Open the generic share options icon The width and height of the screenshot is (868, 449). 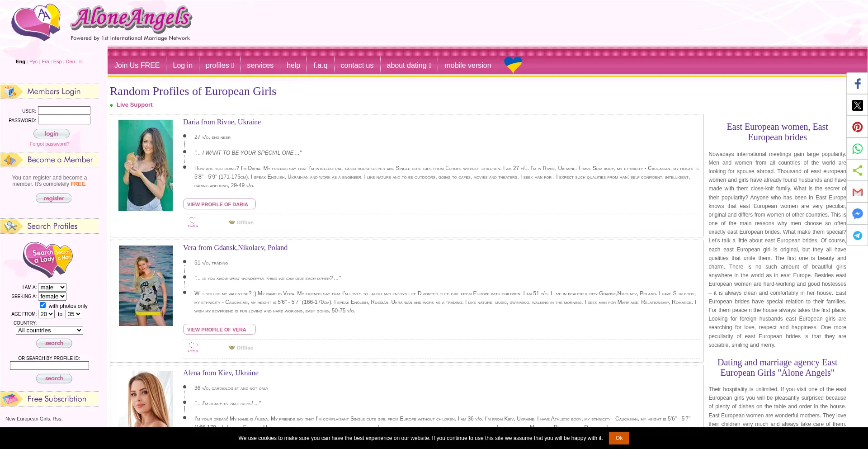[x=857, y=170]
